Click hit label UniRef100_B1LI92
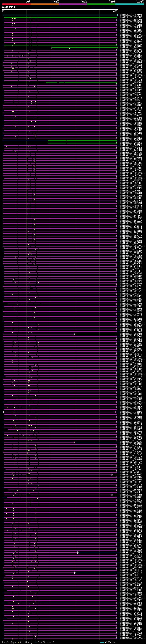 pos(131,218)
